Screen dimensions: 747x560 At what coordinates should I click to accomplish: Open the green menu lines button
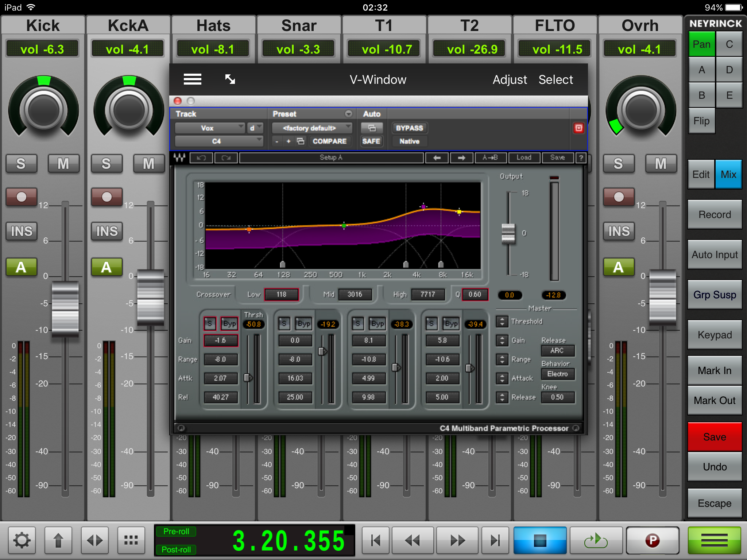click(714, 540)
